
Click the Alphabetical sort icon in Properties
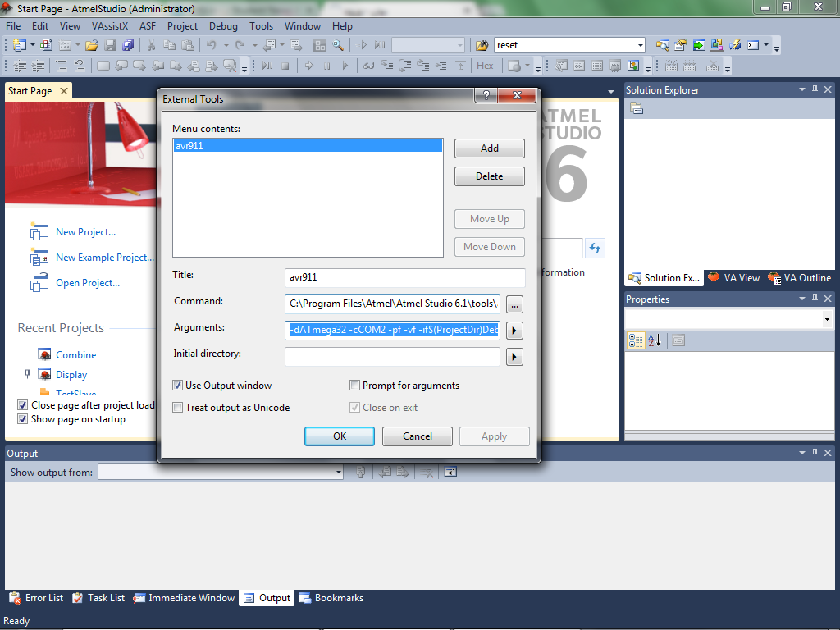tap(655, 340)
